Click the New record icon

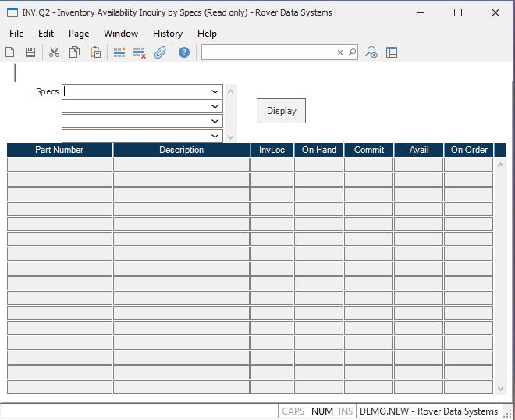(10, 52)
